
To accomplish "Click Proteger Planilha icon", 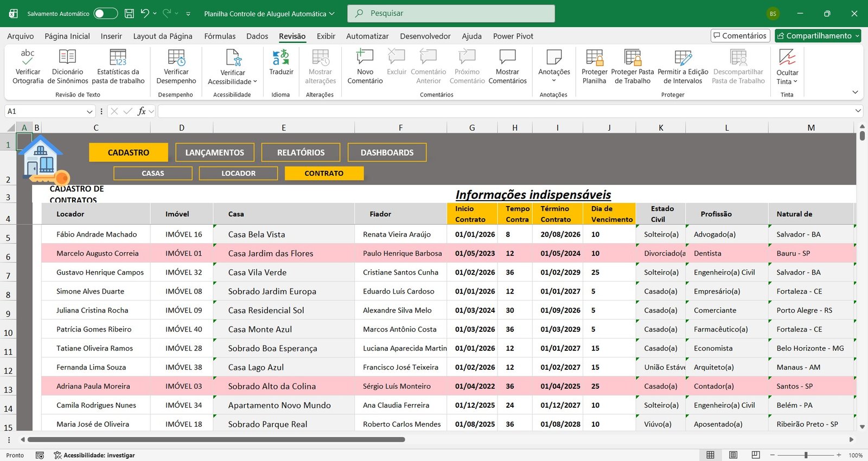I will [x=595, y=57].
